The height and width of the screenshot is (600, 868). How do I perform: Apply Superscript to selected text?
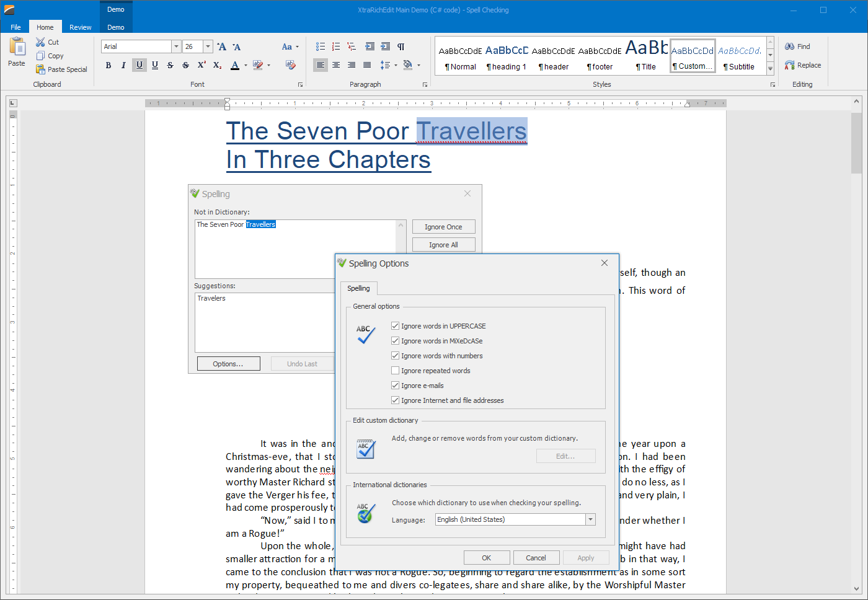click(201, 64)
